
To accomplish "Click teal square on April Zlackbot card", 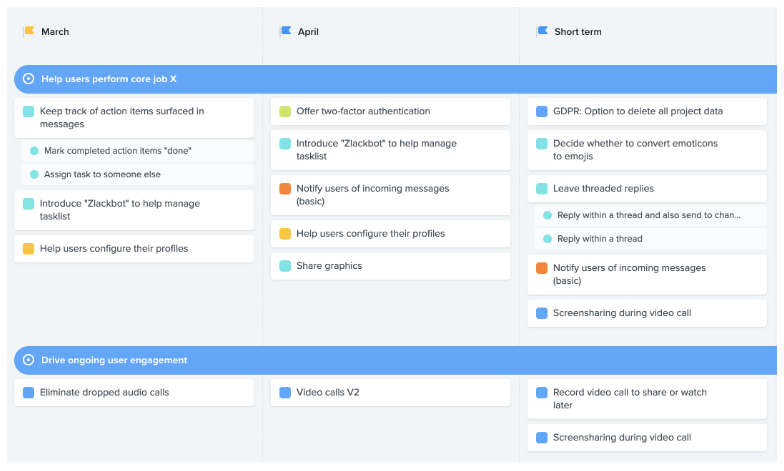I will [x=285, y=144].
